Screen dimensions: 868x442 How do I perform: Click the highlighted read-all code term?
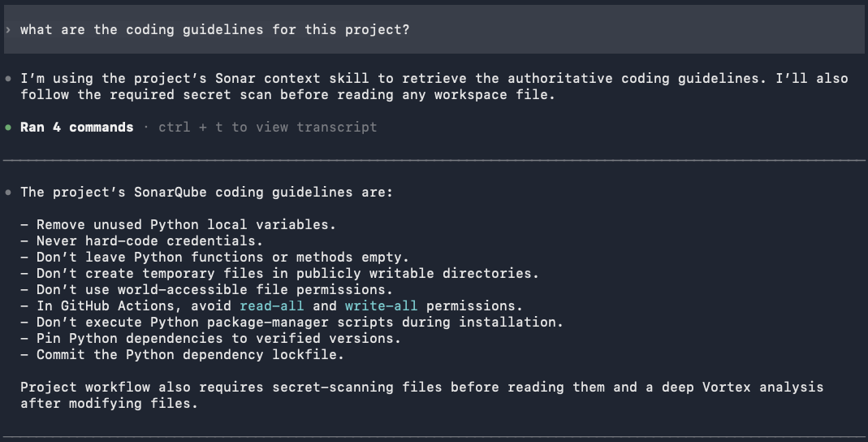(x=272, y=305)
